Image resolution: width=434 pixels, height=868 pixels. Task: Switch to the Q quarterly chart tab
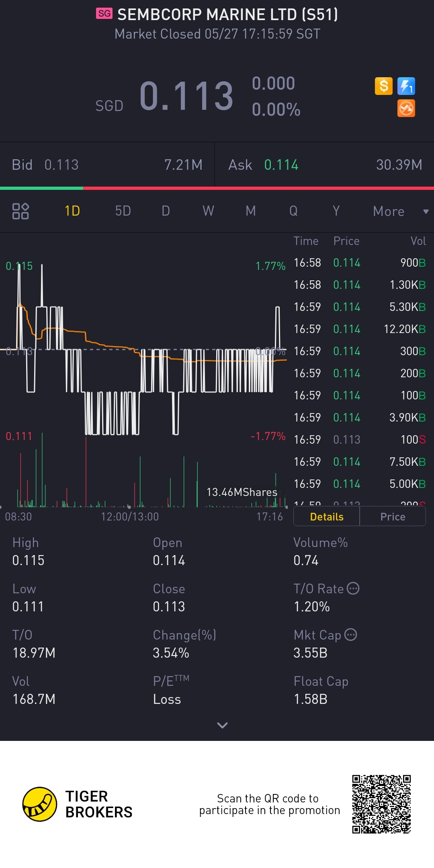tap(293, 211)
